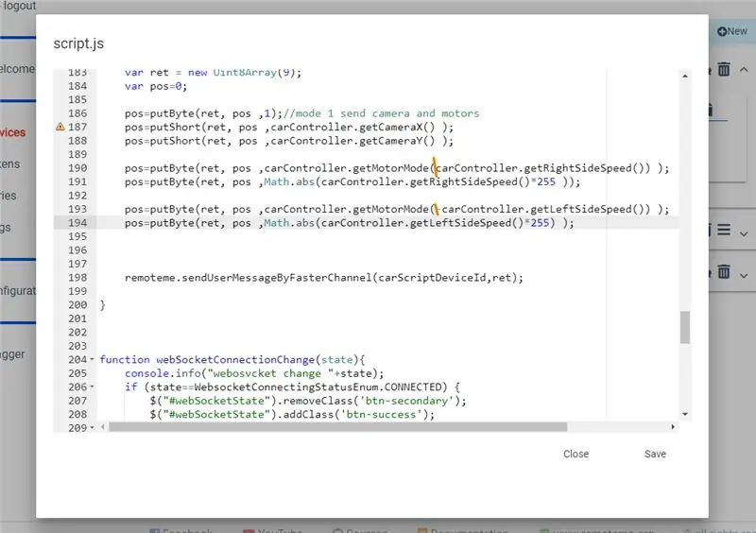Expand the chevron beside the lower trash icon
Viewport: 756px width, 533px height.
click(x=744, y=276)
